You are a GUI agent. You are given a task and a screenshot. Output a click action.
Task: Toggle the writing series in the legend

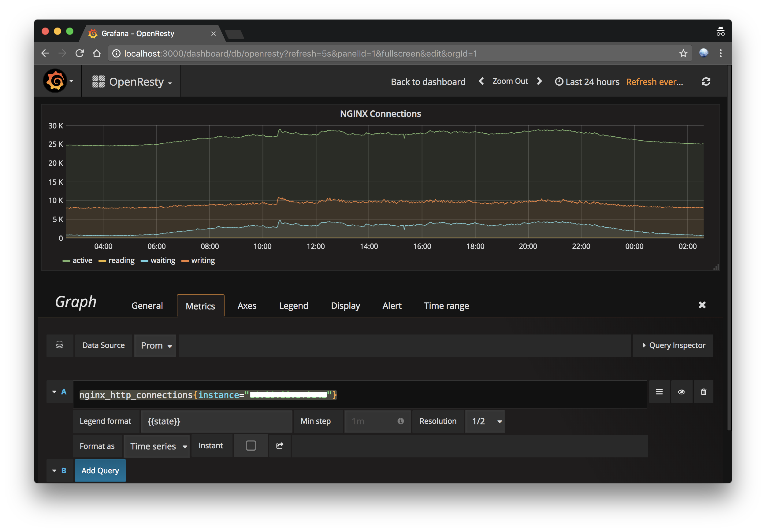[x=203, y=260]
